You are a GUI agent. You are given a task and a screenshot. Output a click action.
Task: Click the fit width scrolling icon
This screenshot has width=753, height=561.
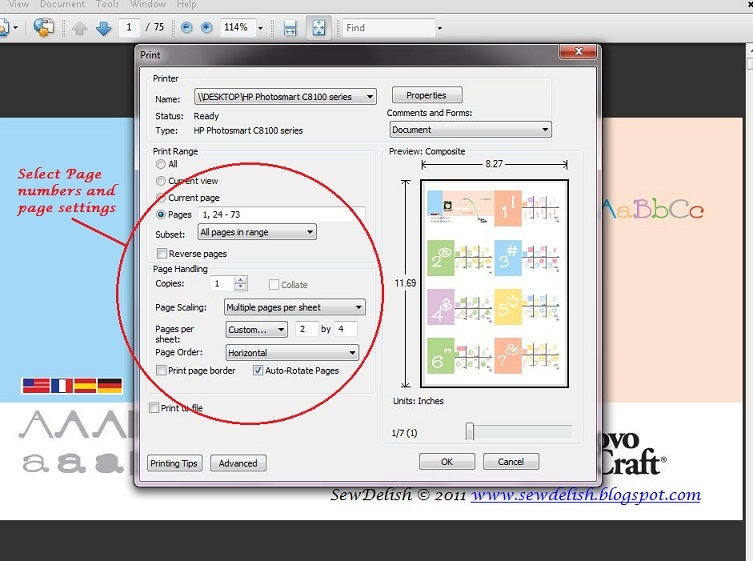tap(290, 28)
